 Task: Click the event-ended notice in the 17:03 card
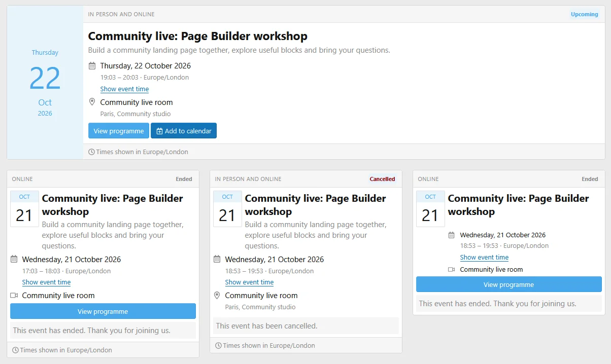pyautogui.click(x=103, y=330)
